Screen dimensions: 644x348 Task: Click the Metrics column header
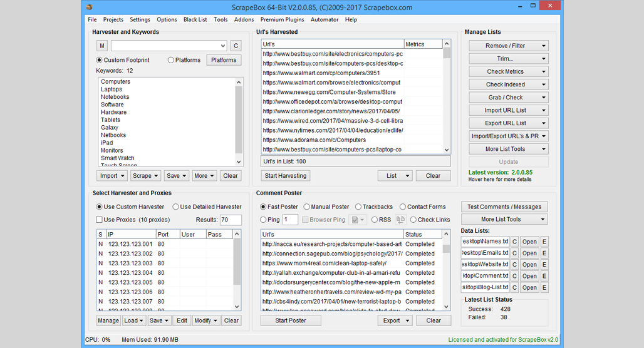coord(423,44)
